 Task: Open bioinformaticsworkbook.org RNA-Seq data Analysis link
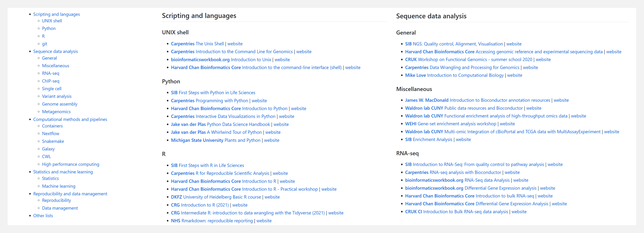(457, 180)
